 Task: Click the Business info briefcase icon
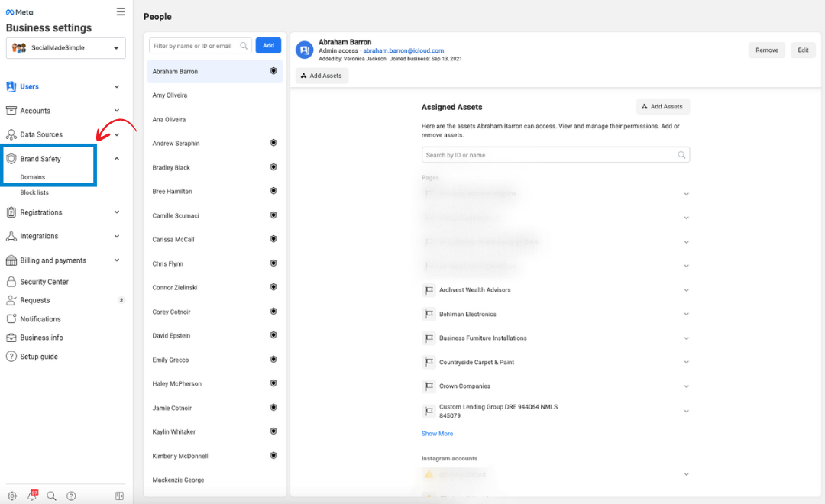pos(11,338)
